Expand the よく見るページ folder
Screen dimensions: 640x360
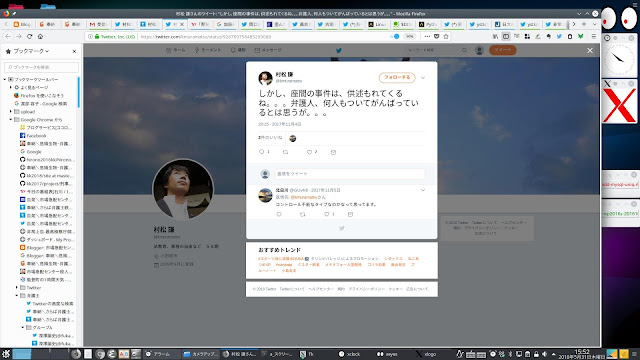click(x=11, y=87)
